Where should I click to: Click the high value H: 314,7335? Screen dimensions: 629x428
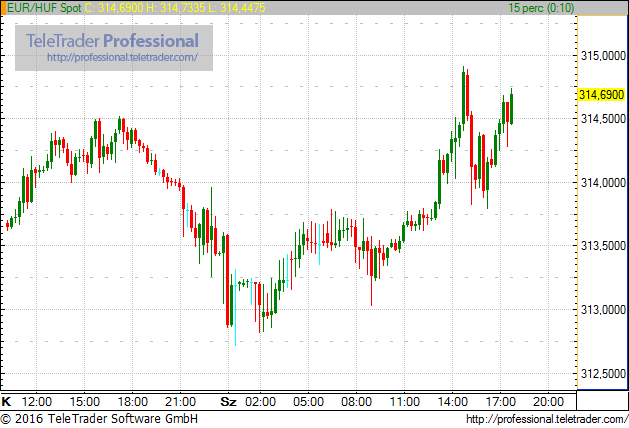pyautogui.click(x=176, y=8)
